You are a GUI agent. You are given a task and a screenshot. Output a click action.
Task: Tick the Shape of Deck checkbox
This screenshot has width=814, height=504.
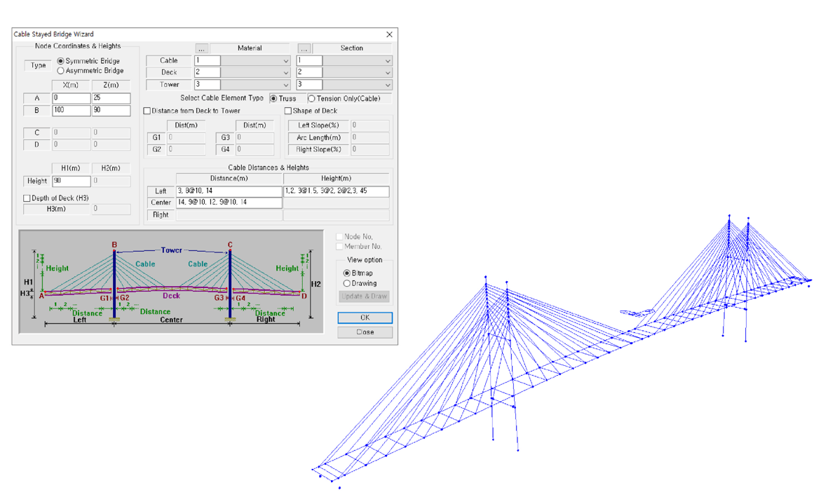click(288, 111)
